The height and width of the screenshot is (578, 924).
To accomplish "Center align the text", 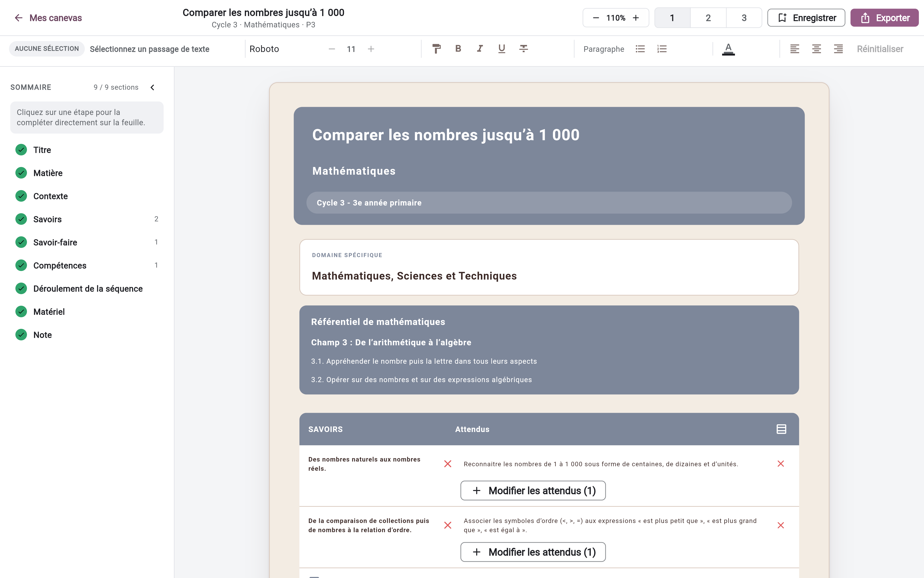I will pos(816,49).
